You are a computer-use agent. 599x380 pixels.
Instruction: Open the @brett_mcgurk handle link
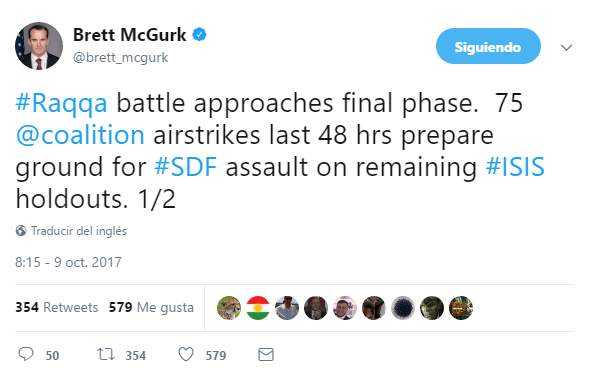click(x=120, y=57)
